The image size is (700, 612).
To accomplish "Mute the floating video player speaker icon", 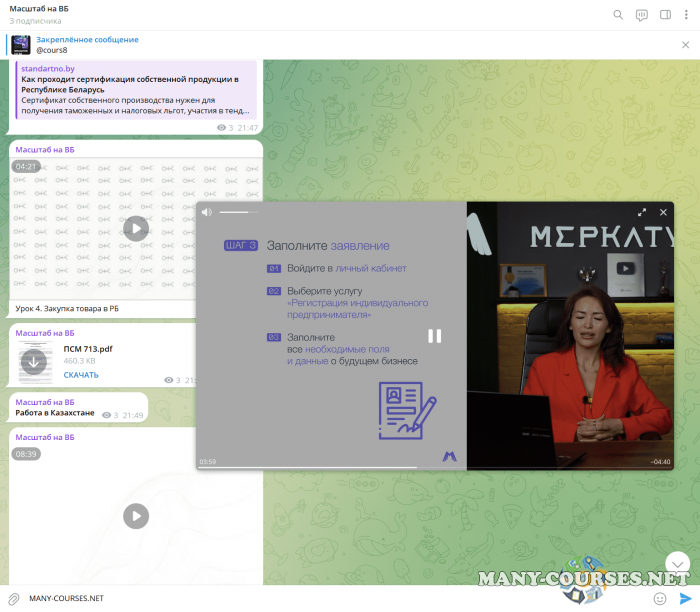I will (207, 212).
